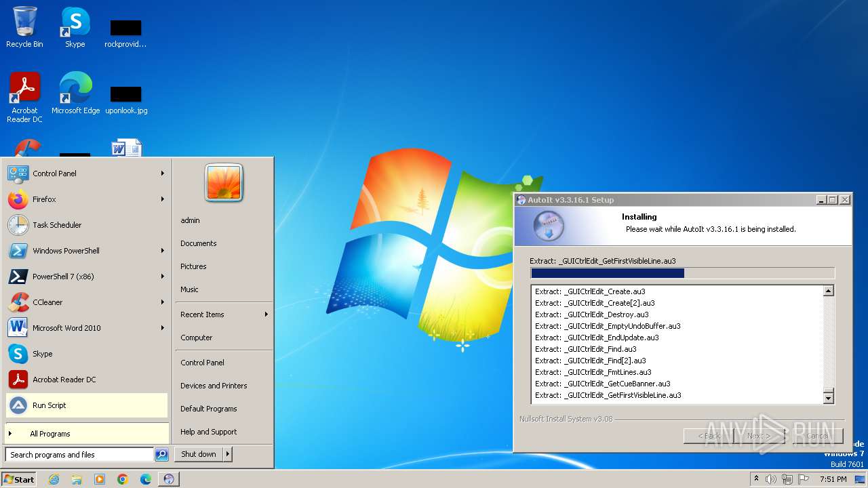The height and width of the screenshot is (488, 868).
Task: Select the uponlook.jpg desktop file
Action: (126, 100)
